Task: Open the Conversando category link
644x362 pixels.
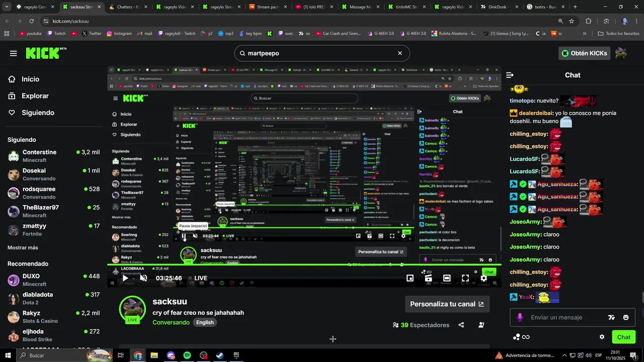Action: click(x=171, y=322)
